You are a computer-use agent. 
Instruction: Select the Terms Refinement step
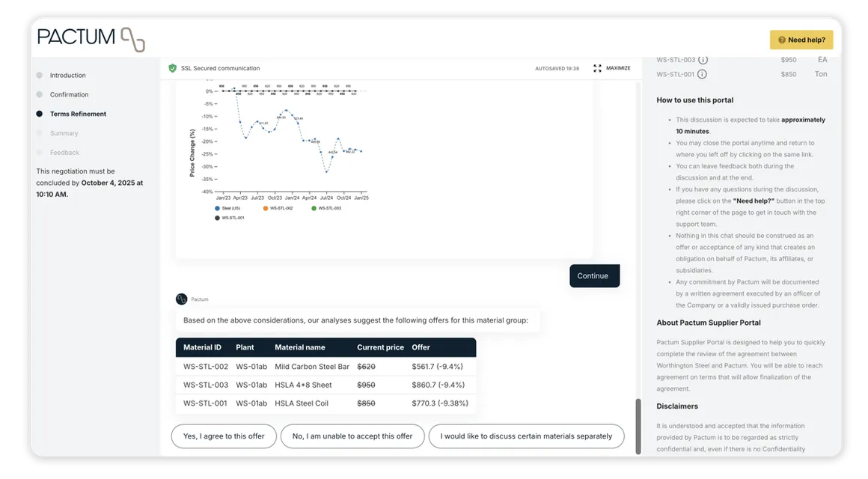[78, 114]
